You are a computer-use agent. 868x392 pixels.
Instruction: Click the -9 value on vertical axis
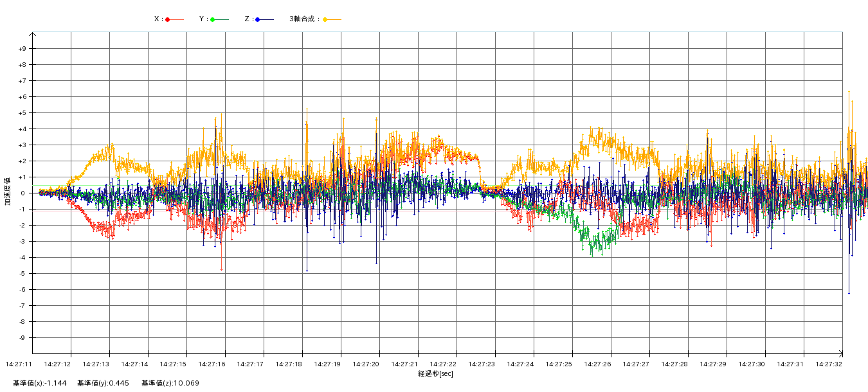(x=22, y=338)
